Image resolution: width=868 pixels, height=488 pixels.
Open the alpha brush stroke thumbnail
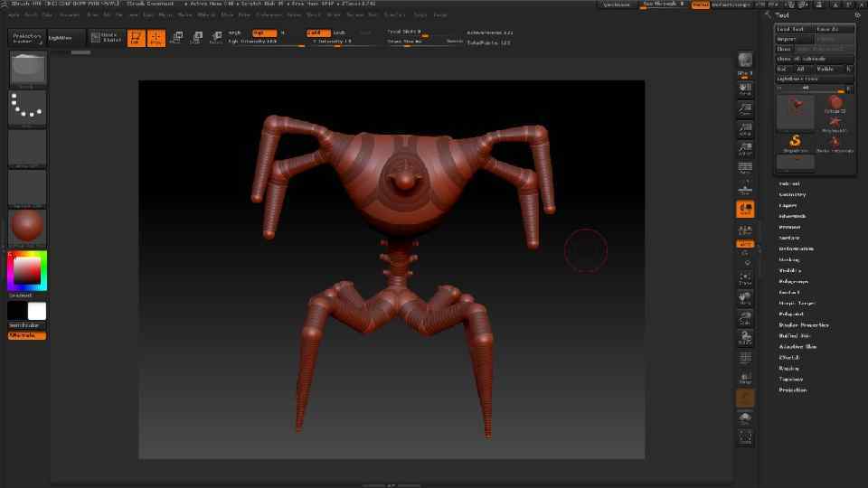click(27, 108)
